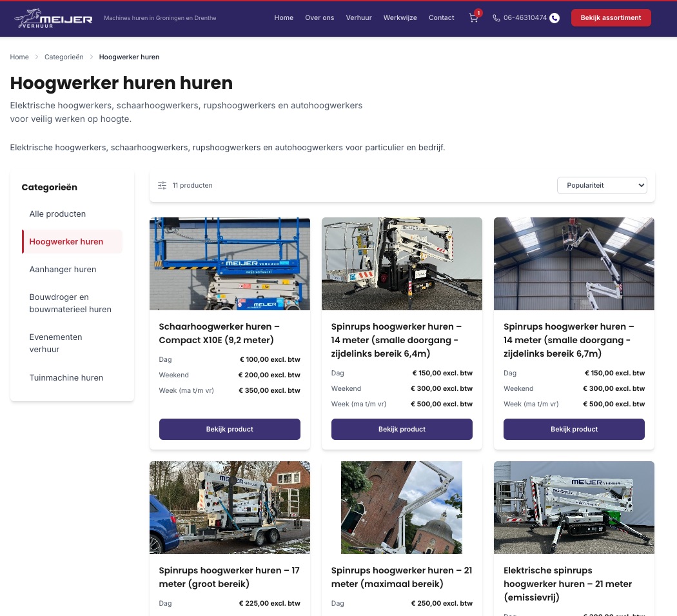Click the € 350,00 excl. btw week price
Image resolution: width=677 pixels, height=616 pixels.
270,390
